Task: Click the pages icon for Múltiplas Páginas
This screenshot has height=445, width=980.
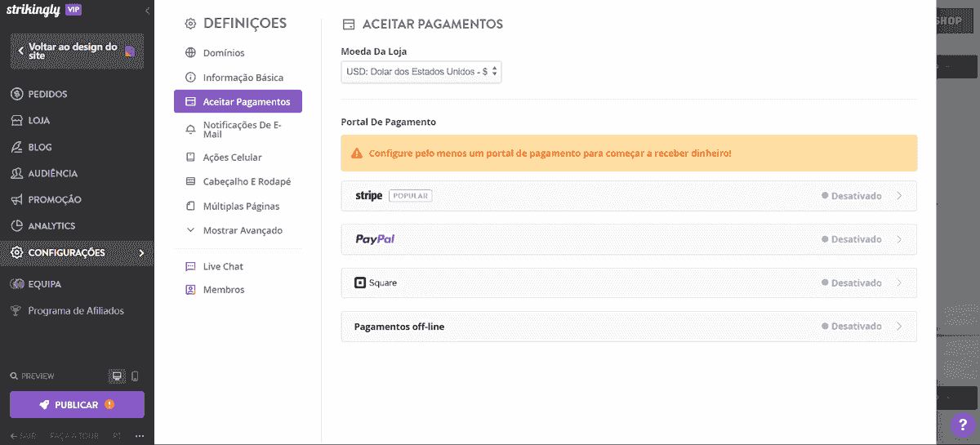Action: pyautogui.click(x=190, y=206)
